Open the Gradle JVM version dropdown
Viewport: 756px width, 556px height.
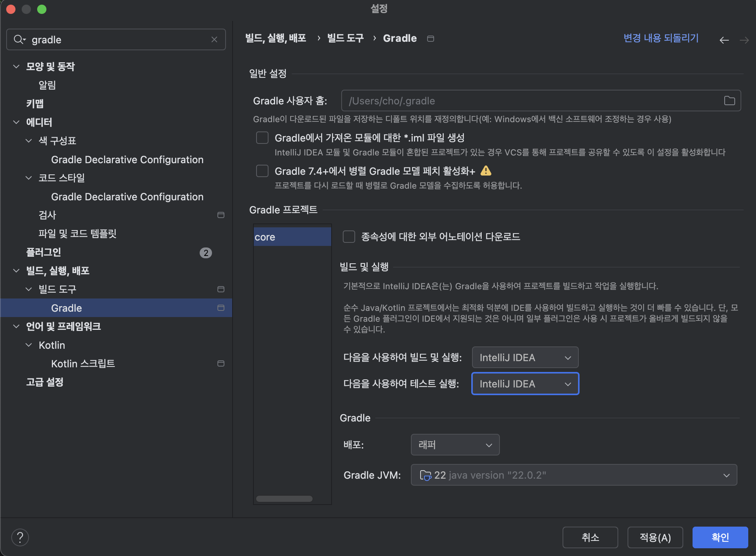[x=574, y=475]
